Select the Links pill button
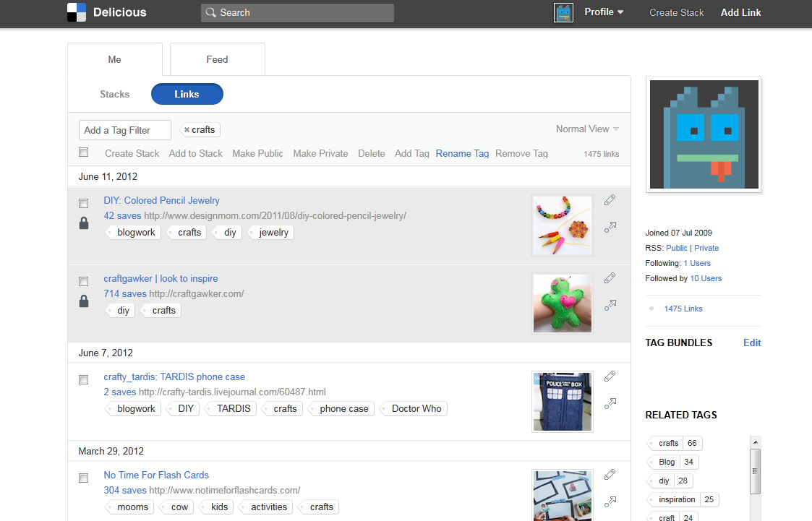 (187, 94)
